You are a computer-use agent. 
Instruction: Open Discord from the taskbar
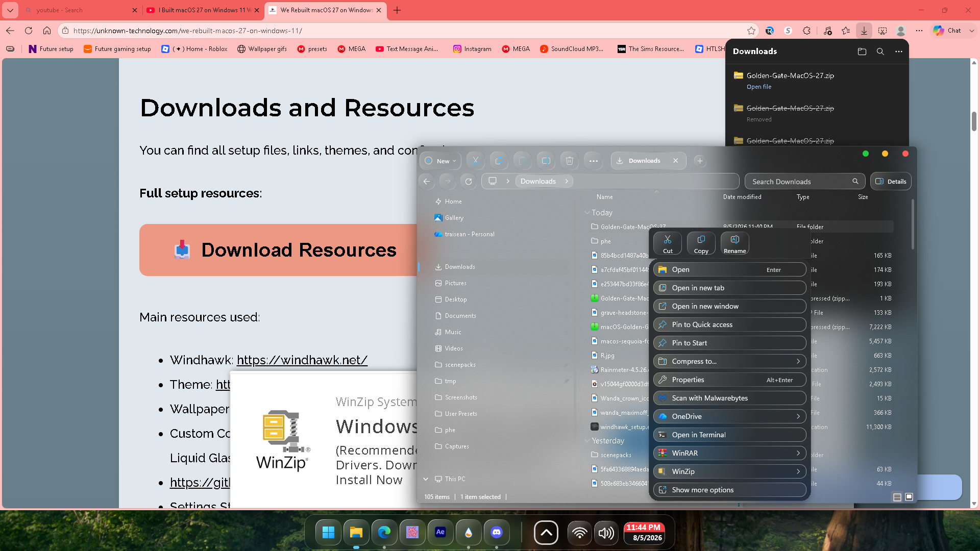click(x=497, y=533)
